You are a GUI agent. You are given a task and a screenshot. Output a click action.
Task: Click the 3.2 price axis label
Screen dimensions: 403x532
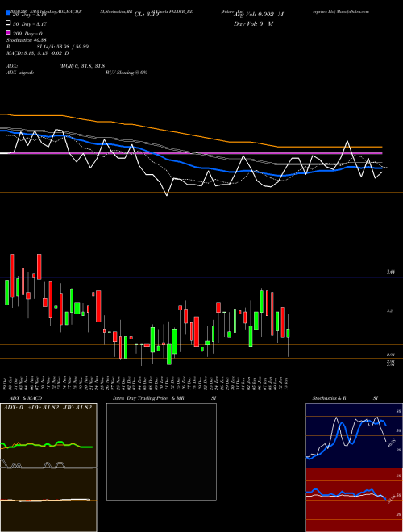pyautogui.click(x=390, y=310)
